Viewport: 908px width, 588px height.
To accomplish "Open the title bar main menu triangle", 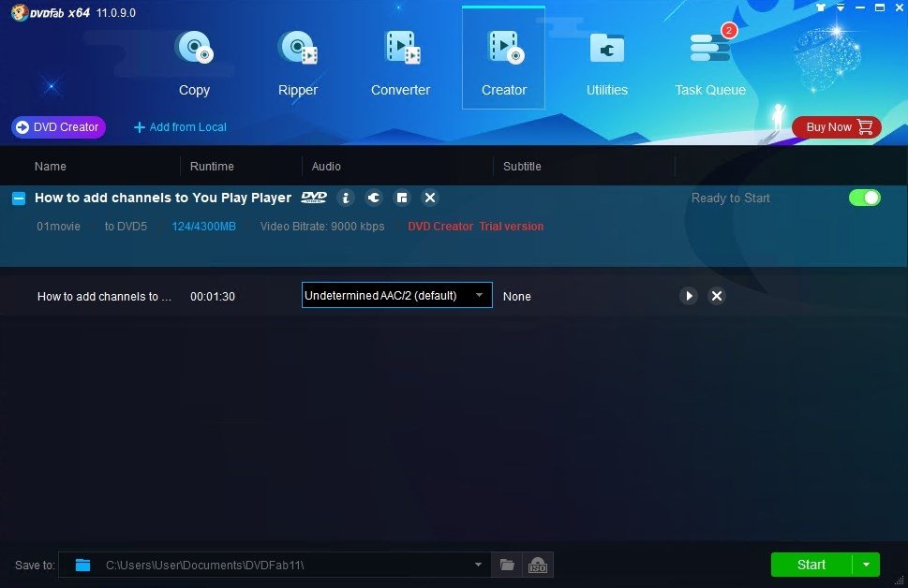I will tap(841, 7).
